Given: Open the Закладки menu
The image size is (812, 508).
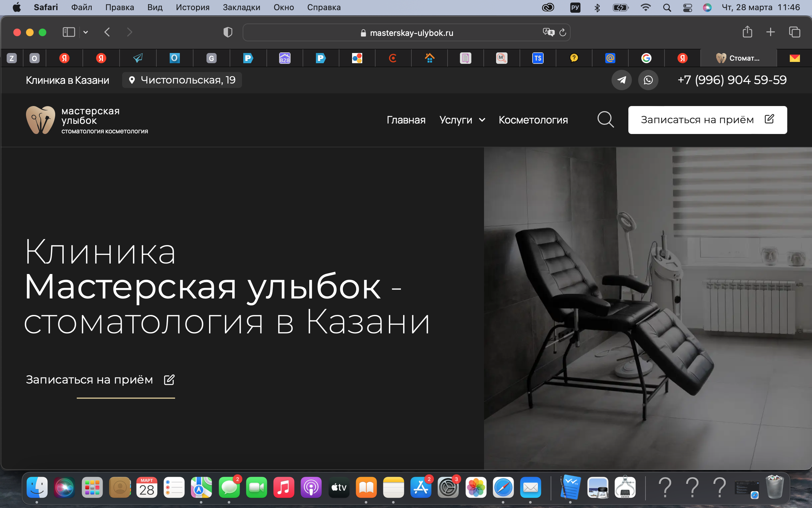Looking at the screenshot, I should (241, 7).
